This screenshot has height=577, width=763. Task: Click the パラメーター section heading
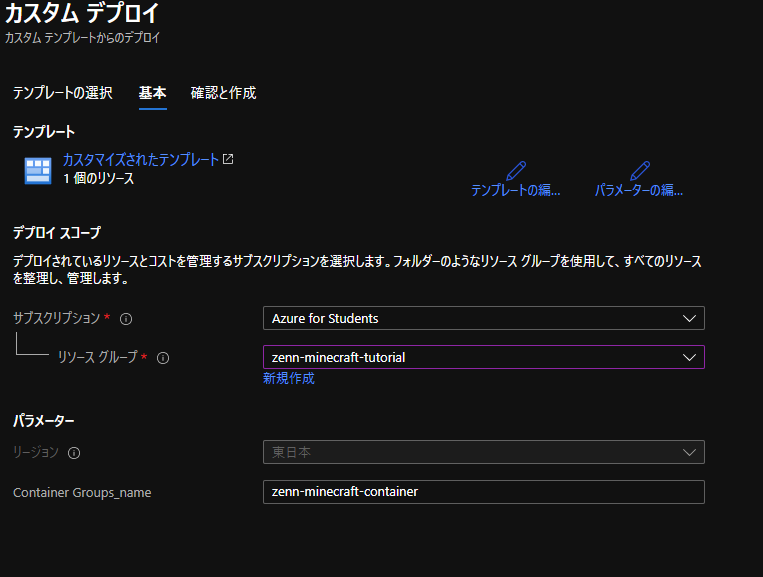coord(43,420)
